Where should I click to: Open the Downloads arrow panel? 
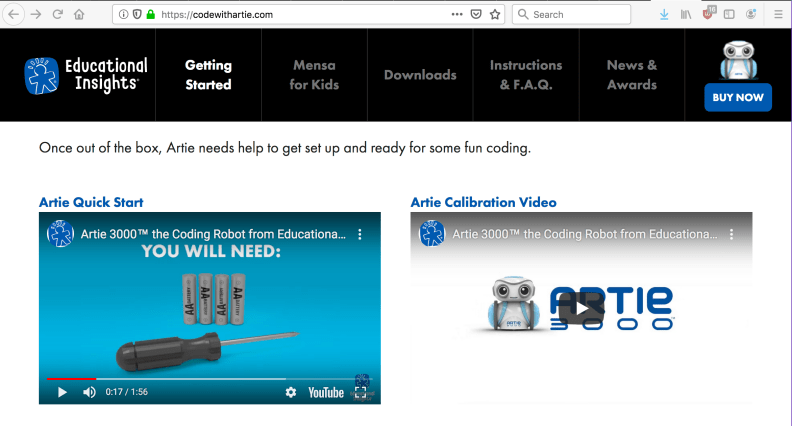(664, 15)
